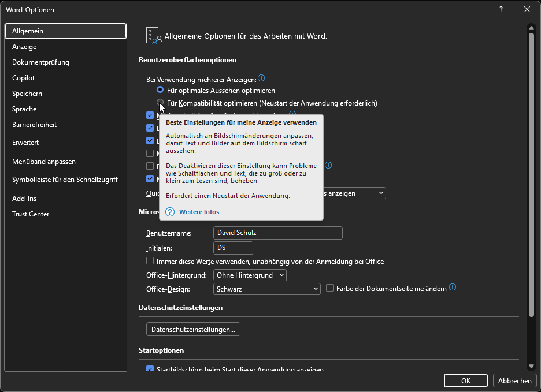Open 'Menüband anpassen' in the sidebar
The height and width of the screenshot is (392, 541).
tap(44, 162)
